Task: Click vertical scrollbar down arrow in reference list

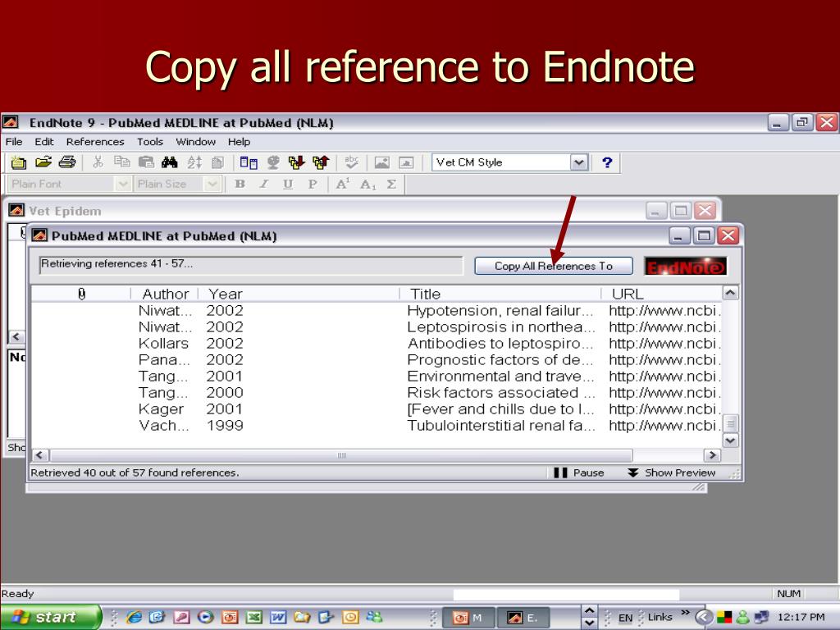Action: coord(731,441)
